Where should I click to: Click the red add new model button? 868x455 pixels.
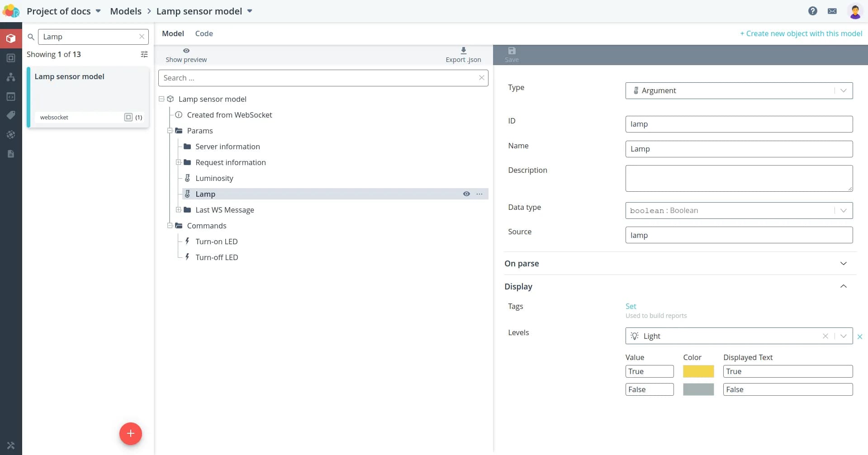(x=130, y=434)
